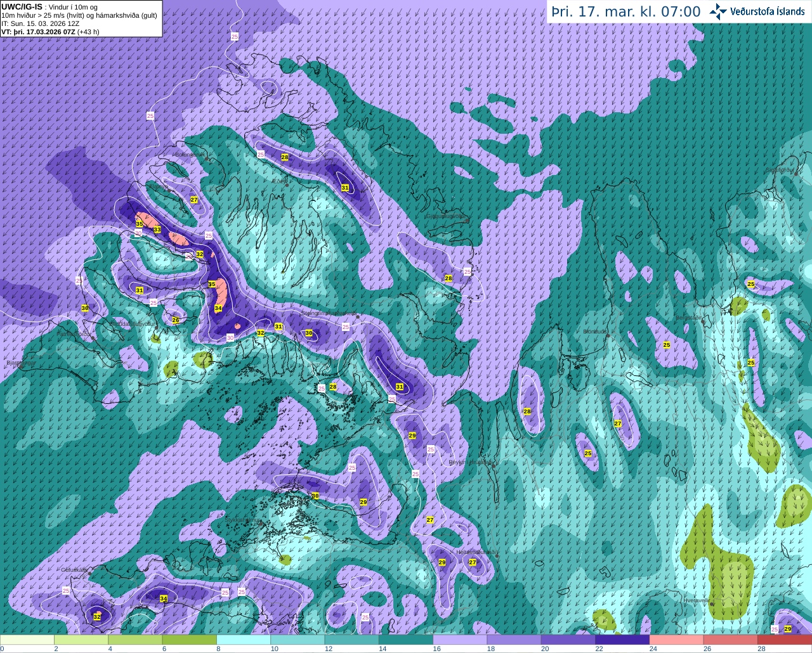Click the Steingrímsfjarðarheiði station label

(x=328, y=313)
